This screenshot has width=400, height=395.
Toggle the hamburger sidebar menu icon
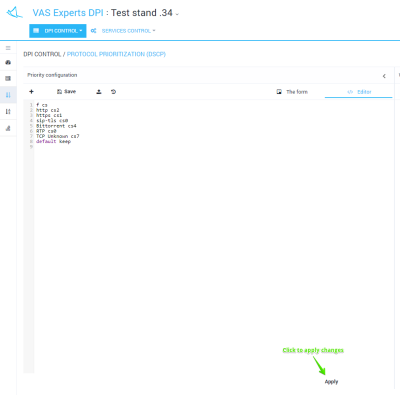coord(8,48)
